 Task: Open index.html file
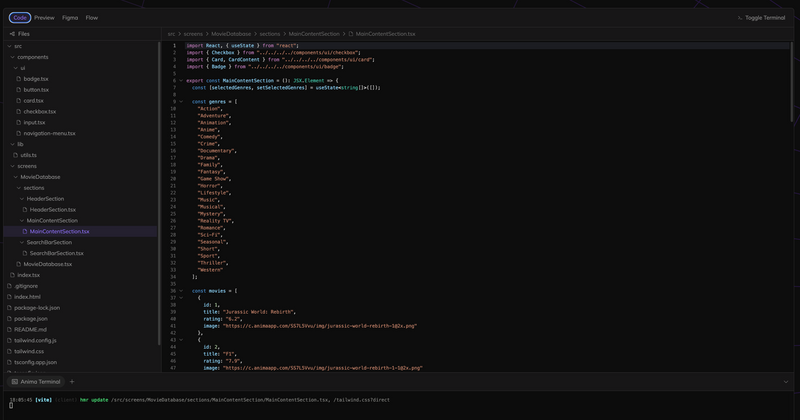pyautogui.click(x=27, y=297)
